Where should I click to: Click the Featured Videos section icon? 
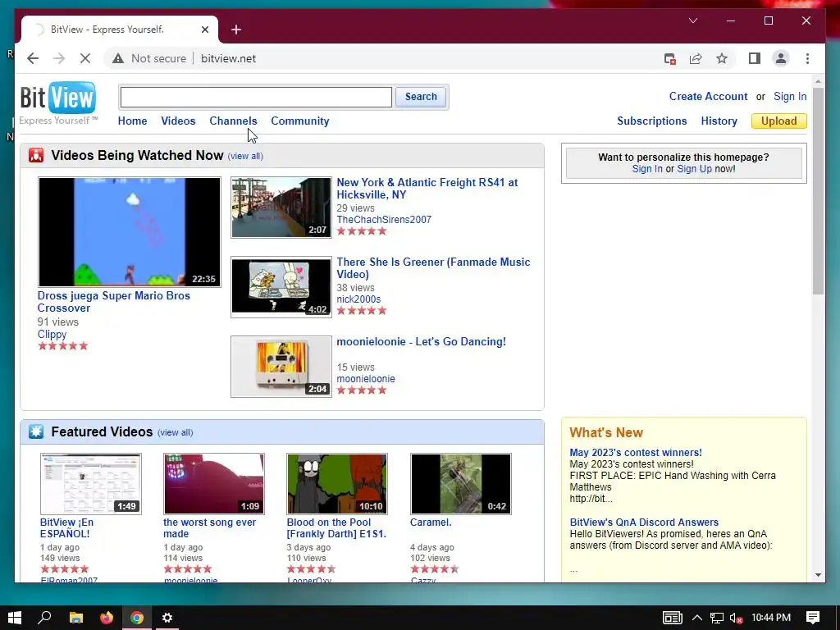(36, 431)
